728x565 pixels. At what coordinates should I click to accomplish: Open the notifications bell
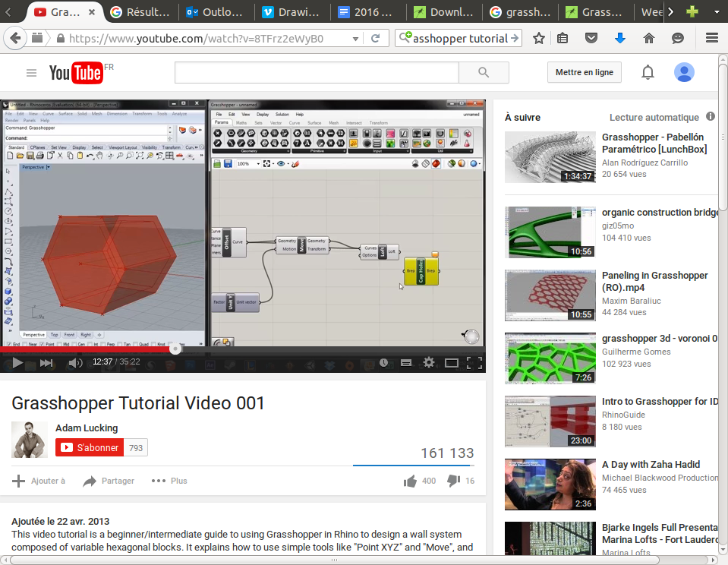[648, 72]
